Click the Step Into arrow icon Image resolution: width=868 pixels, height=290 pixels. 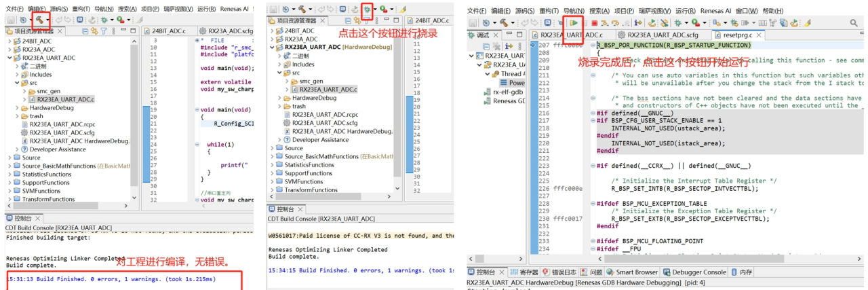[x=605, y=23]
